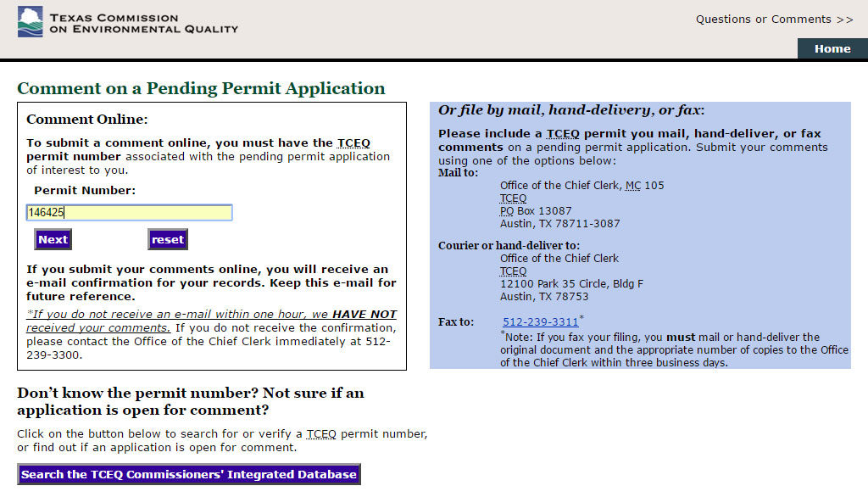The height and width of the screenshot is (497, 868).
Task: Click the 'Keep this e-mail for future reference' sentence
Action: tap(211, 289)
